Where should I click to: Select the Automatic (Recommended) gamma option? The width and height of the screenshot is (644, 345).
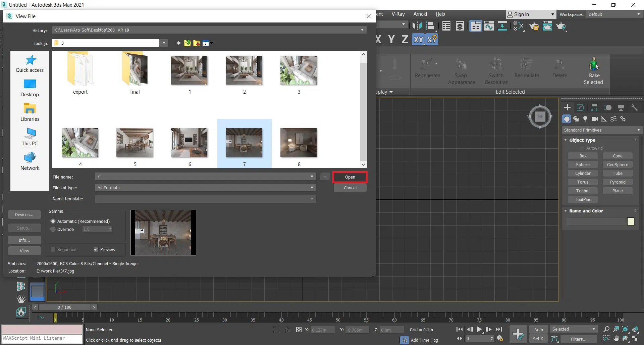pos(53,221)
